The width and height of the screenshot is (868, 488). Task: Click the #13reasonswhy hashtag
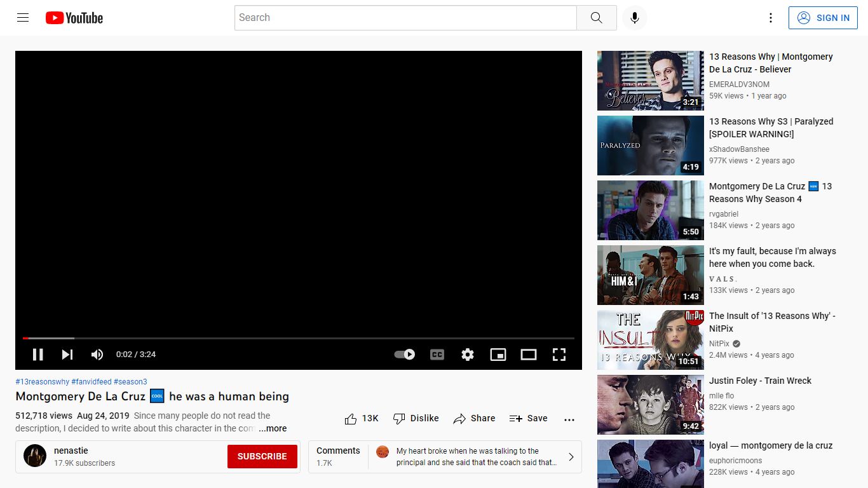tap(43, 382)
